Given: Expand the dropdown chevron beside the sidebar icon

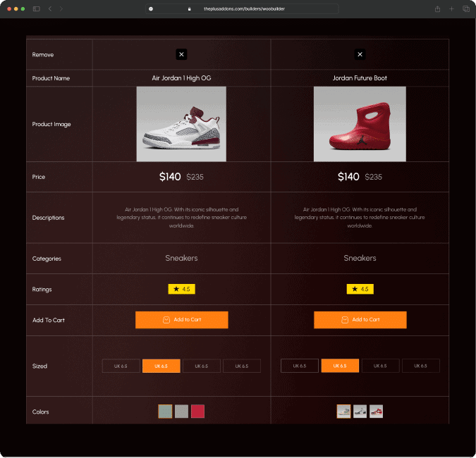Looking at the screenshot, I should coord(42,8).
